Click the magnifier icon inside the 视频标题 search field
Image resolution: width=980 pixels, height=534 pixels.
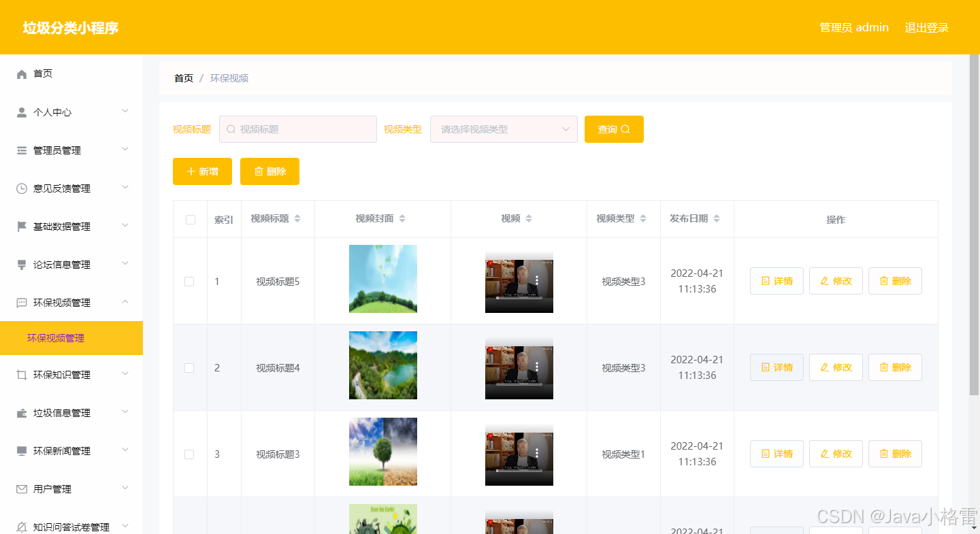click(x=231, y=129)
